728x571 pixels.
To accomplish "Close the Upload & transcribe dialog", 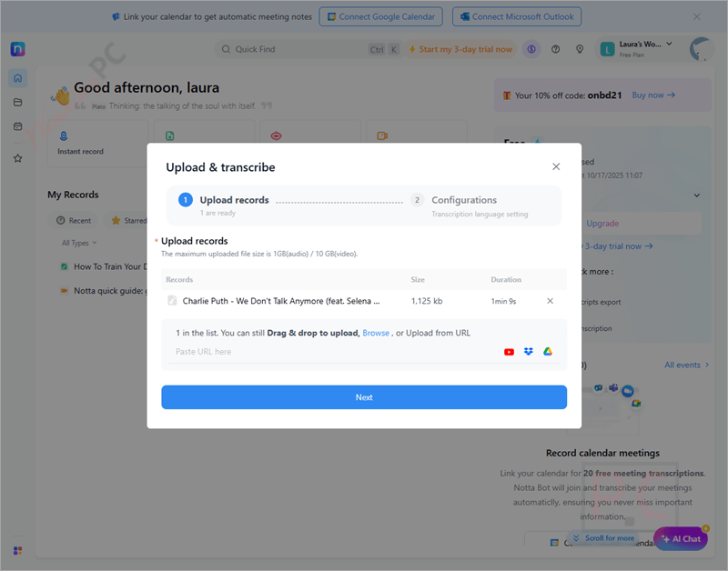I will pos(556,166).
